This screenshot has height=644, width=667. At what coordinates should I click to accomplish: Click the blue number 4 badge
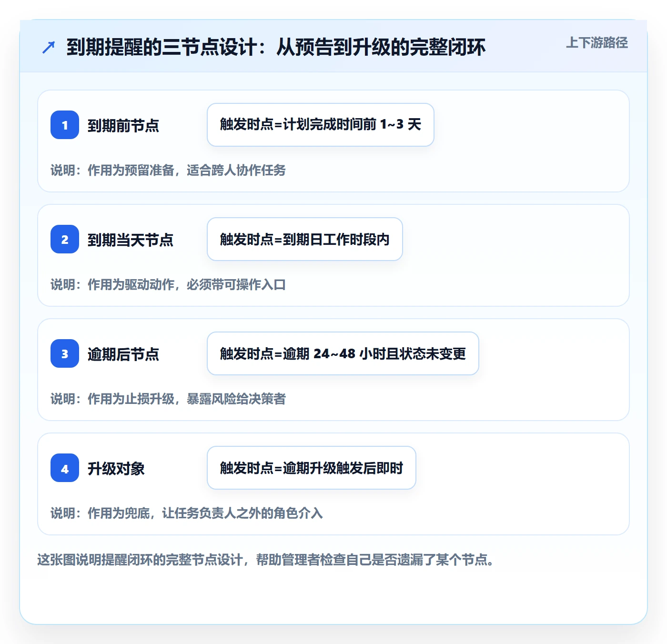pyautogui.click(x=65, y=468)
